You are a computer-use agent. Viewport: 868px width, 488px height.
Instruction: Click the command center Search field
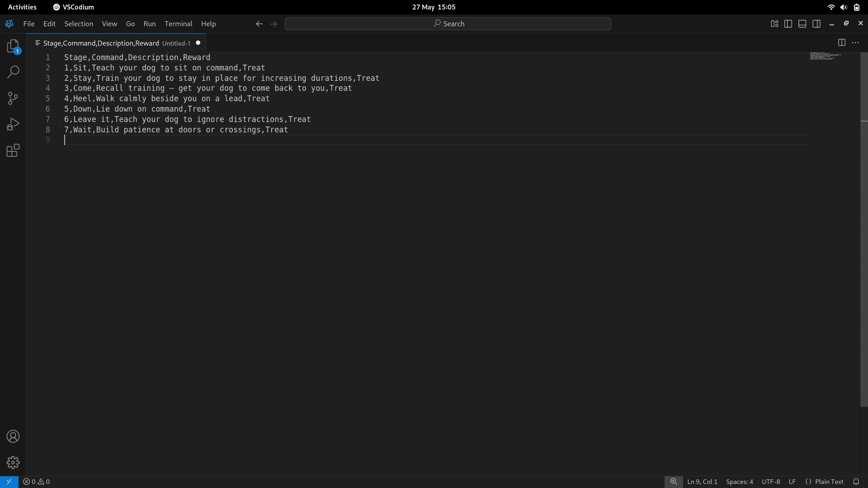pyautogui.click(x=448, y=23)
